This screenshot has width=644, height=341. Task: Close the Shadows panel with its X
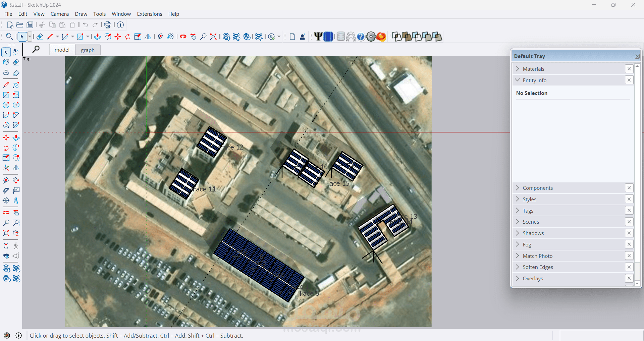629,233
